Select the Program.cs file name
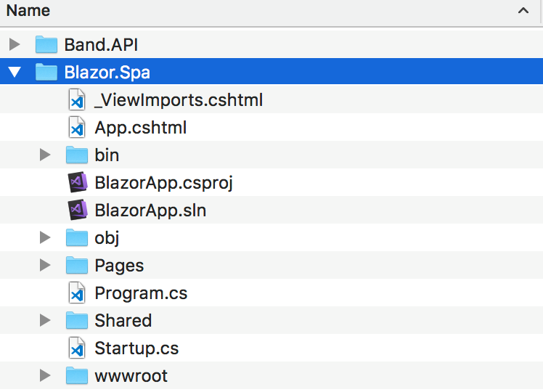Viewport: 543px width, 392px height. 141,293
